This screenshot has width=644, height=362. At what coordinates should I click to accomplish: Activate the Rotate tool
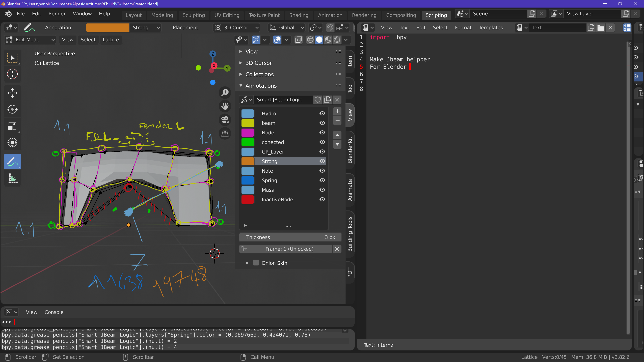point(12,109)
